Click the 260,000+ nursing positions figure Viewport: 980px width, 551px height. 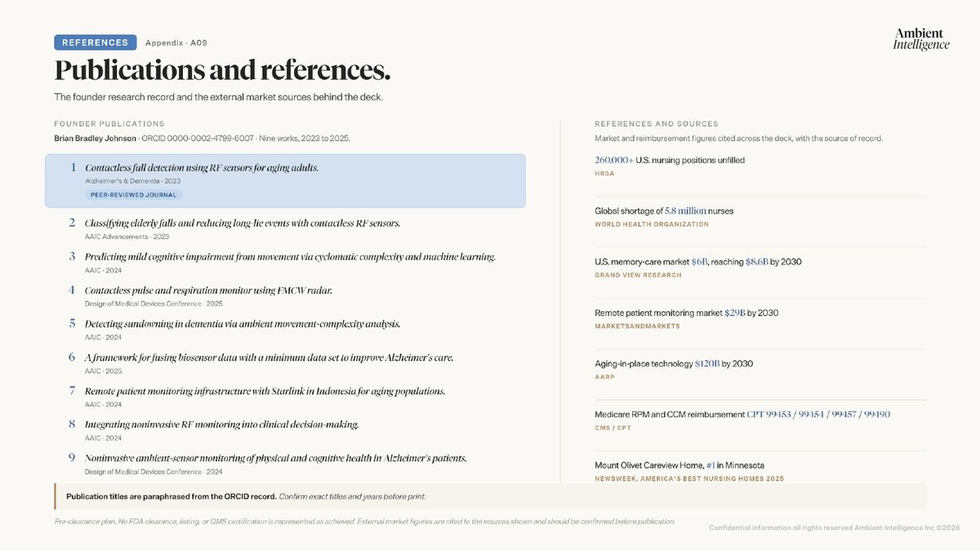(614, 160)
